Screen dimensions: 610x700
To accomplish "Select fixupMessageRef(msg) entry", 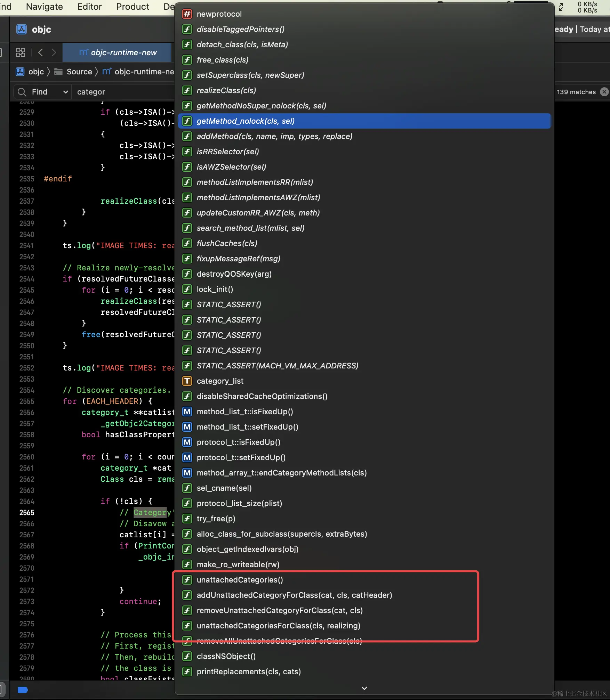I will click(x=364, y=259).
